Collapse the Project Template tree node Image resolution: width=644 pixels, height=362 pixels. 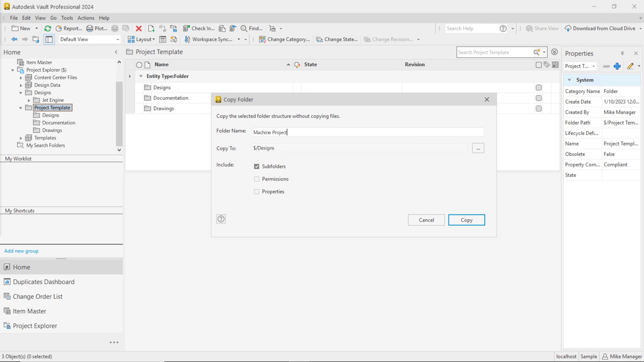click(21, 108)
